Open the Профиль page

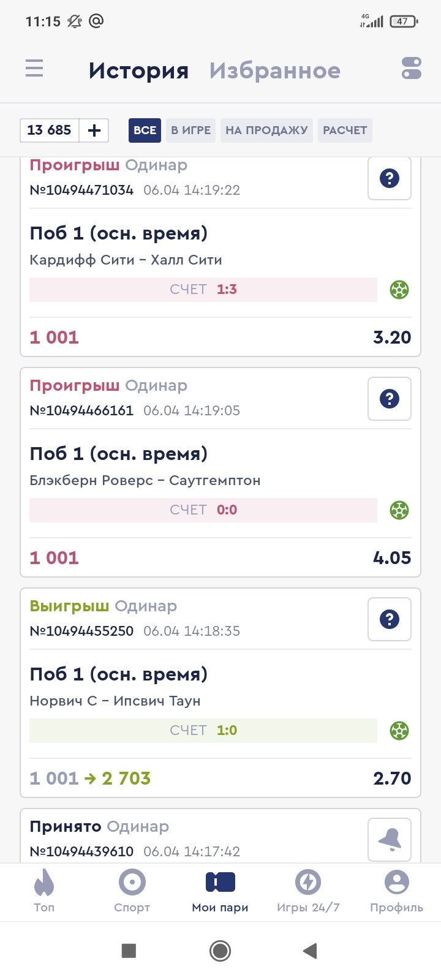(396, 890)
